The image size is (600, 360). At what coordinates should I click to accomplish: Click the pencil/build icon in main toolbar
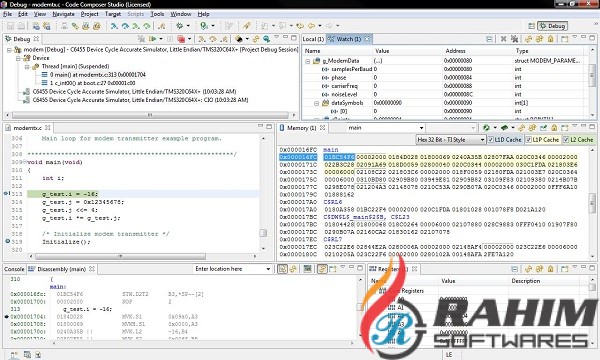247,26
